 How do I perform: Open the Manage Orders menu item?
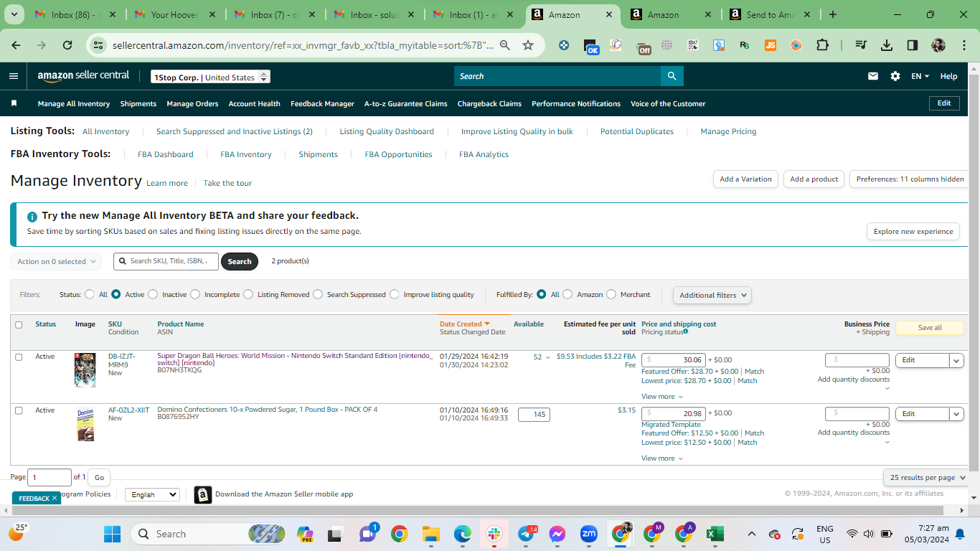192,103
